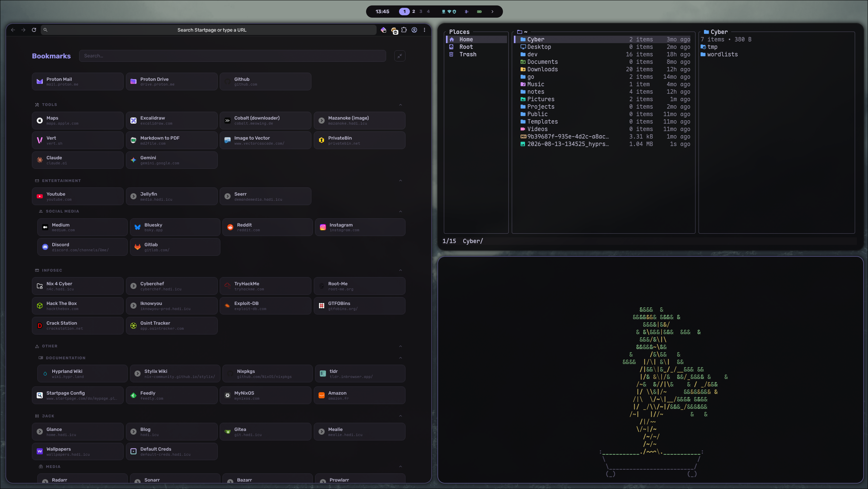Viewport: 868px width, 489px height.
Task: Click the Hack The Box cube icon
Action: pos(40,306)
